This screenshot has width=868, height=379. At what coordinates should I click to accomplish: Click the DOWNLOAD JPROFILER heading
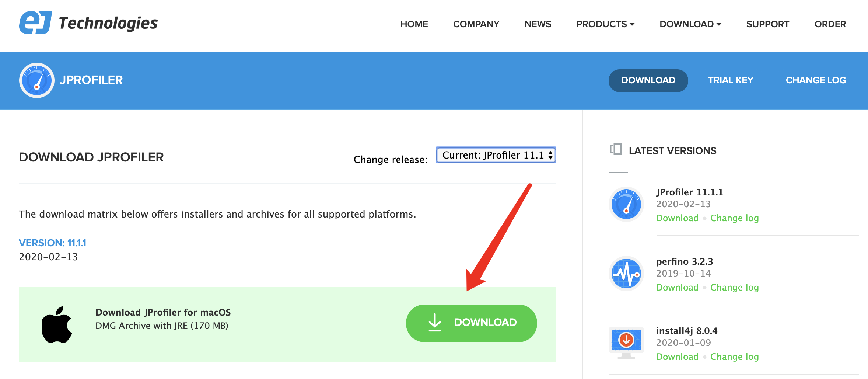coord(91,157)
